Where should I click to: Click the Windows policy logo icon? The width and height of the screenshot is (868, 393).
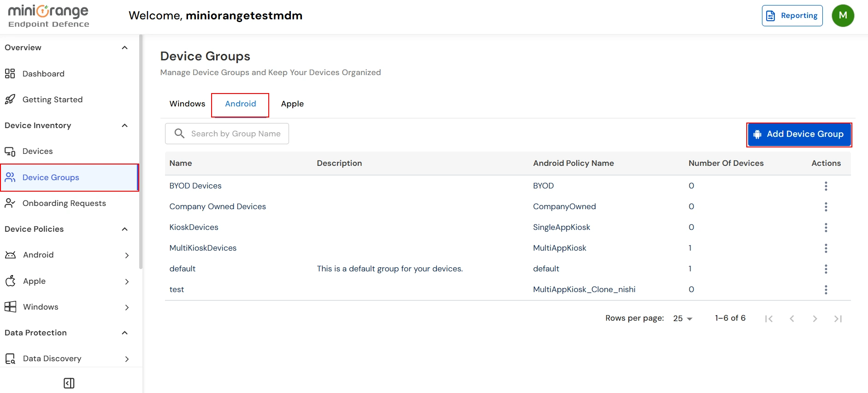pos(10,307)
